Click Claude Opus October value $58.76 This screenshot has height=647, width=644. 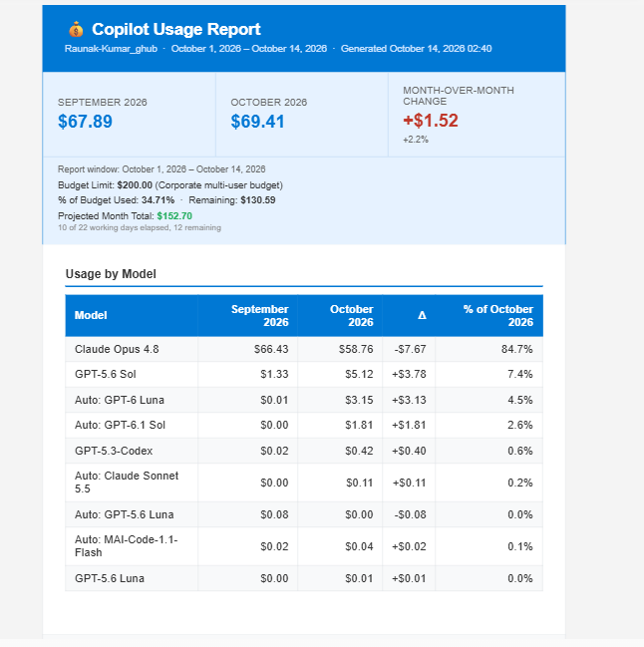(x=356, y=349)
